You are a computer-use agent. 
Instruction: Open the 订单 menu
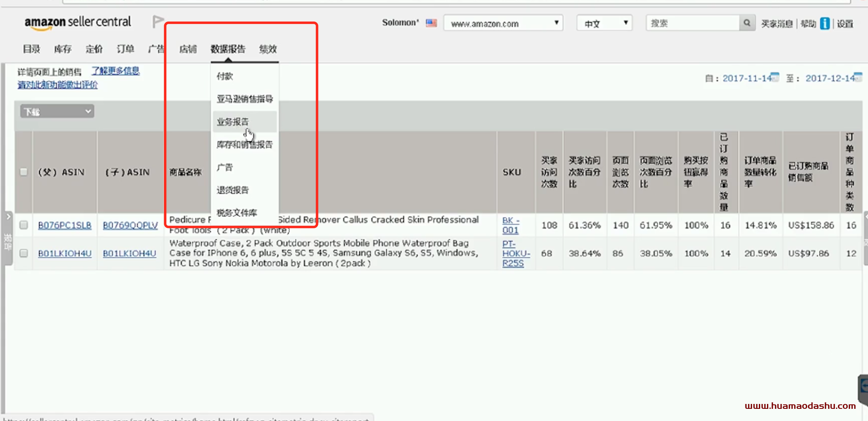tap(125, 49)
